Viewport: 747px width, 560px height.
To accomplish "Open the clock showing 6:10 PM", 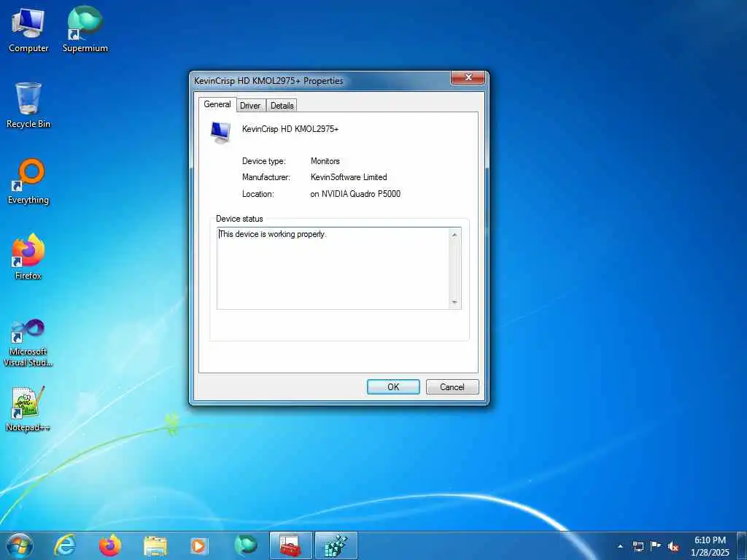I will point(710,546).
